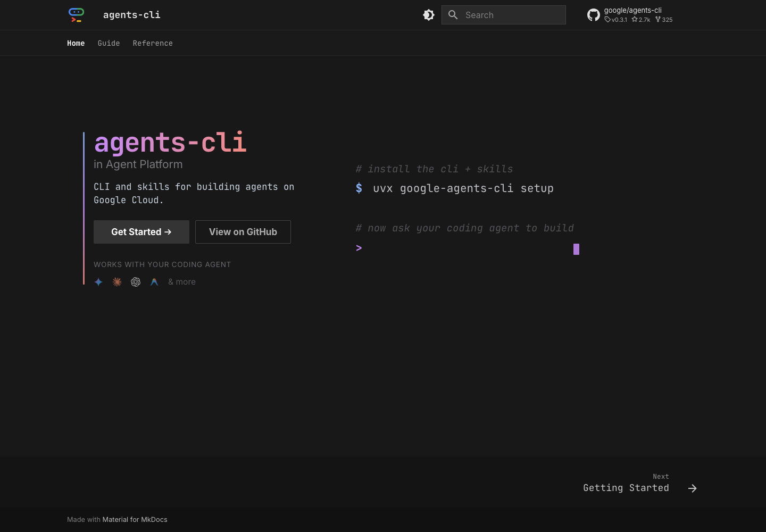The image size is (766, 532).
Task: Select the Home tab
Action: coord(76,43)
